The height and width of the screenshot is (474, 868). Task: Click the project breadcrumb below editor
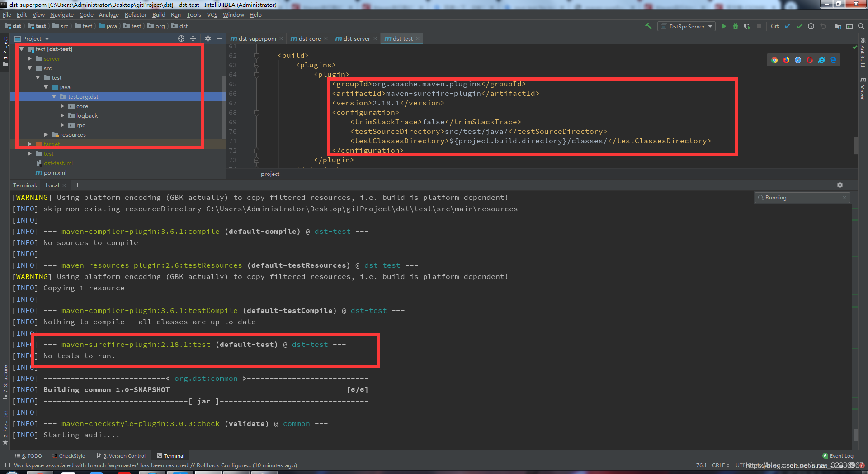coord(270,174)
